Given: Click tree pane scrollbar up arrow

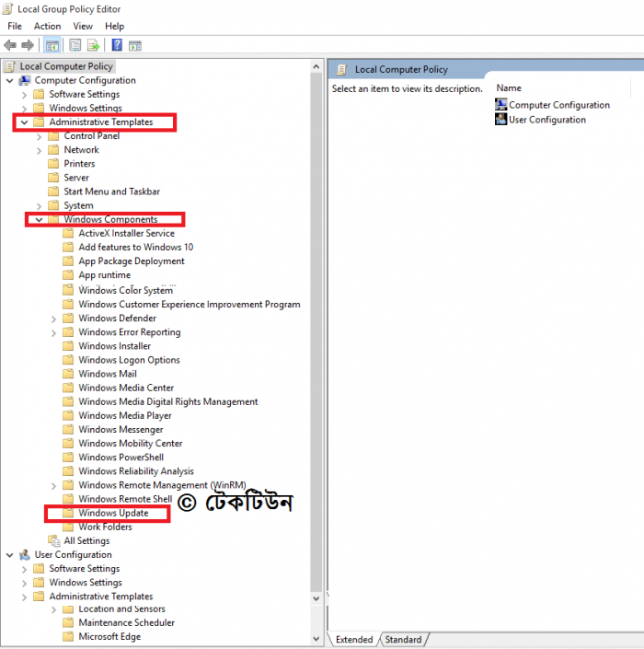Looking at the screenshot, I should click(316, 66).
